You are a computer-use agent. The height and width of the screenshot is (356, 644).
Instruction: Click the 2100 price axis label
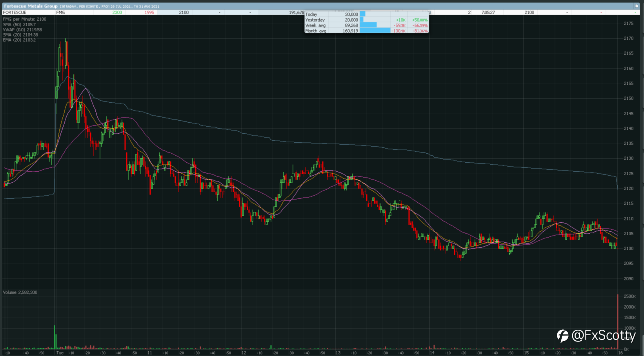point(628,249)
